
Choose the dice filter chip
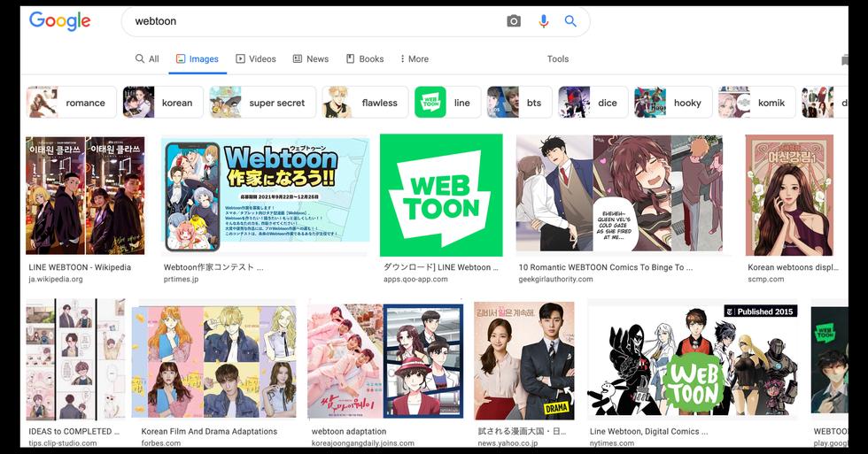pyautogui.click(x=593, y=103)
